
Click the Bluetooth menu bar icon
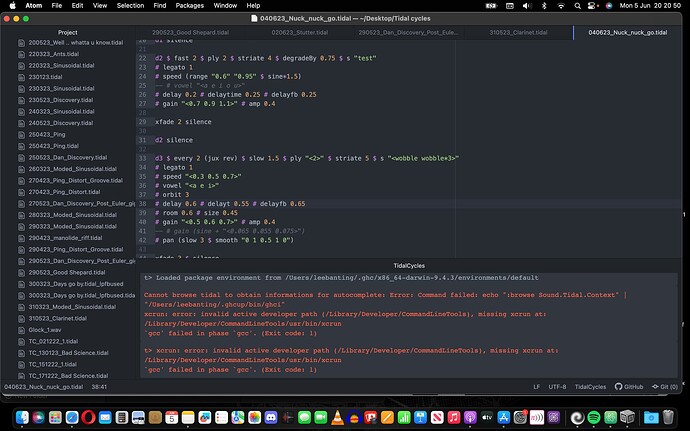pos(544,6)
